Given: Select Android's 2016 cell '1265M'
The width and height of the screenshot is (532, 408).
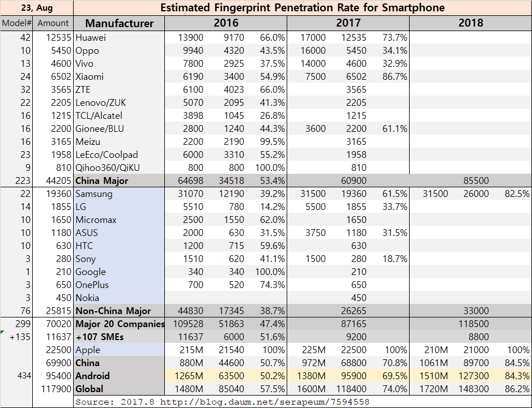Looking at the screenshot, I should click(x=189, y=376).
